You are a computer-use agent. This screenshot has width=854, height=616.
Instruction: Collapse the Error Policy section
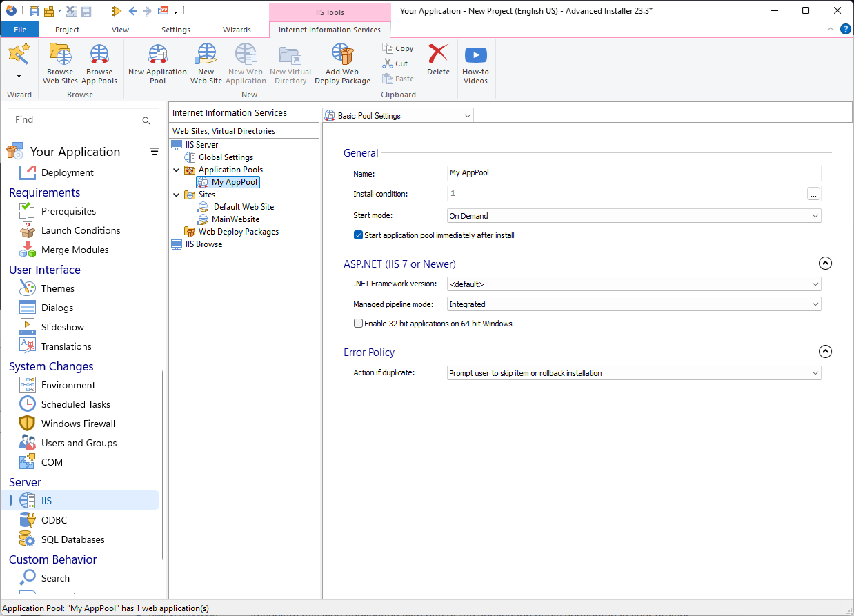tap(825, 352)
